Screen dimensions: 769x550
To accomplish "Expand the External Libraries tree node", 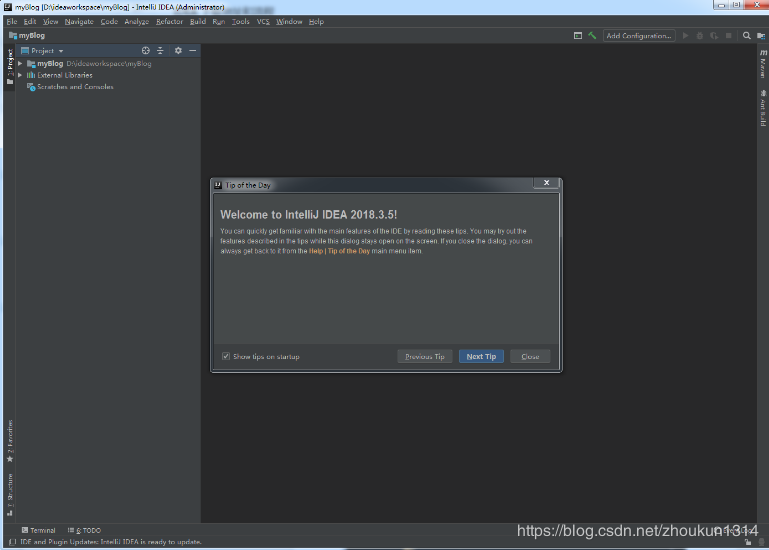I will [x=20, y=75].
